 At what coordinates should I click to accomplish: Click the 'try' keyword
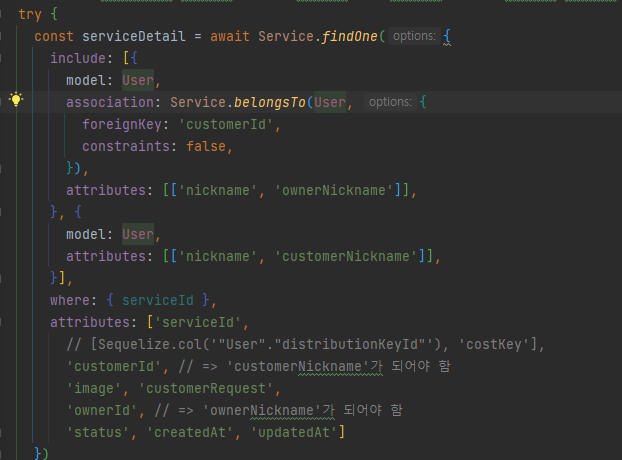[30, 14]
